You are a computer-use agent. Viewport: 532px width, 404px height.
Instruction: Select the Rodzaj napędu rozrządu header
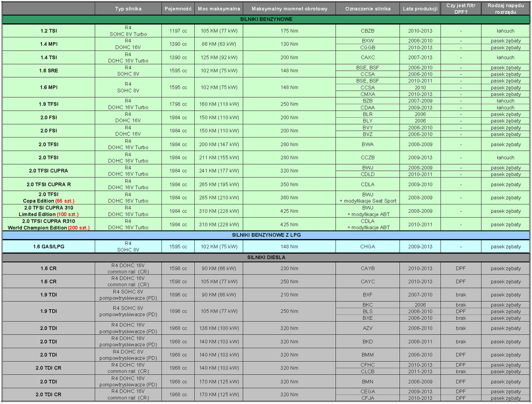[505, 9]
